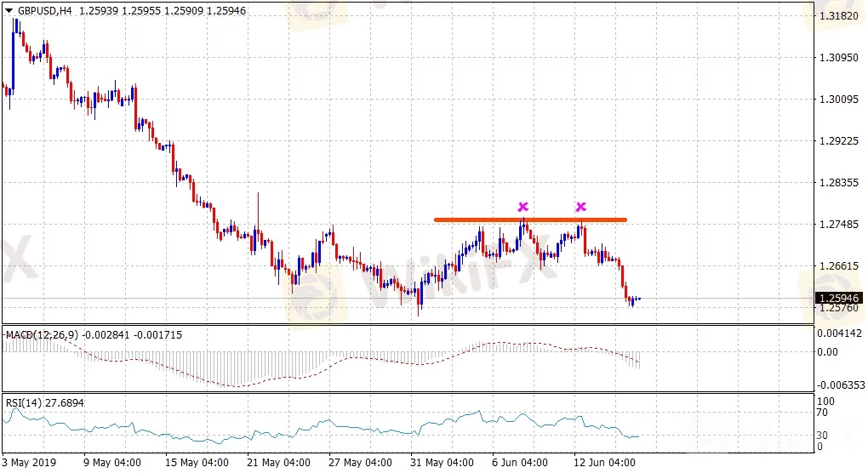The height and width of the screenshot is (473, 868).
Task: Click the 1.31820 price axis label
Action: tap(837, 16)
